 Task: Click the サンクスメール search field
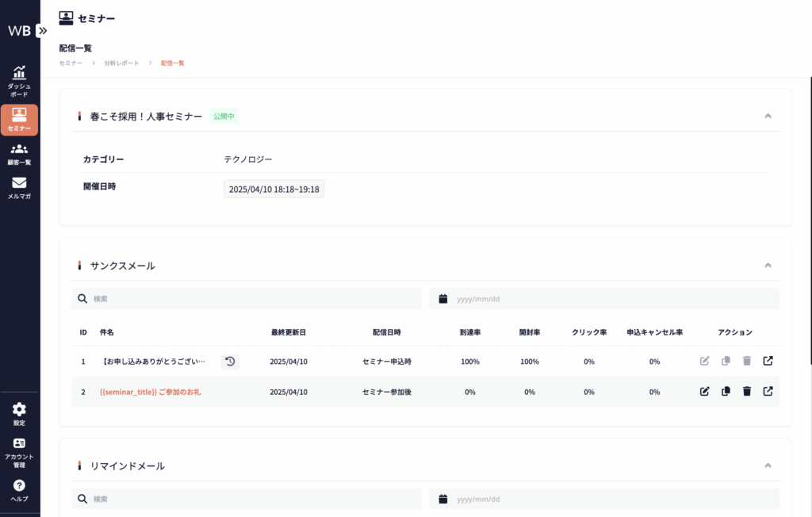pyautogui.click(x=254, y=299)
